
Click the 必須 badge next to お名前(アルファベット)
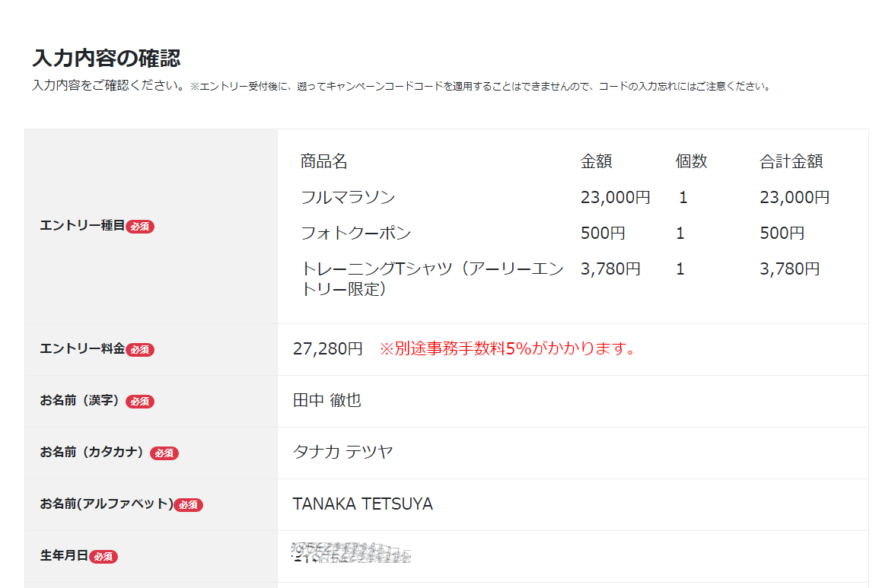[x=188, y=505]
